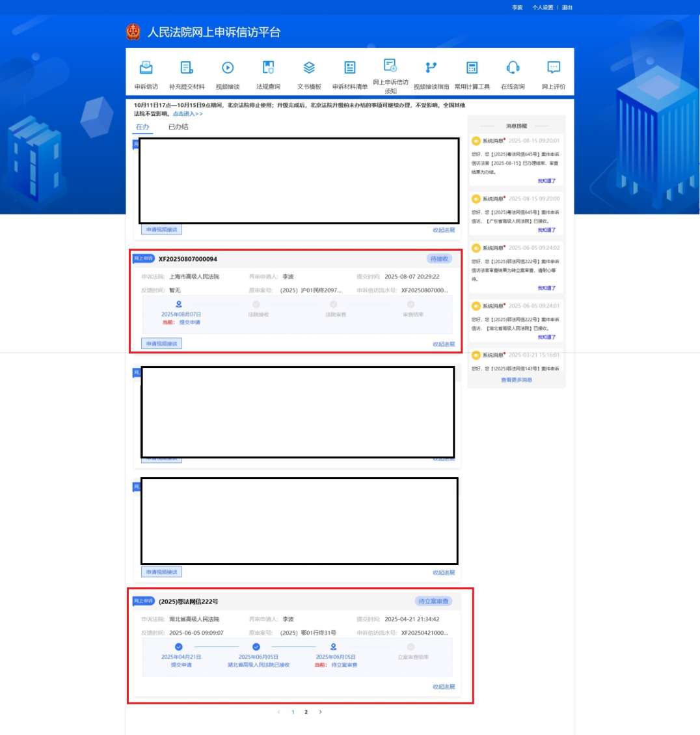Click the 补充提交材料 document icon
The image size is (700, 735).
pyautogui.click(x=187, y=68)
